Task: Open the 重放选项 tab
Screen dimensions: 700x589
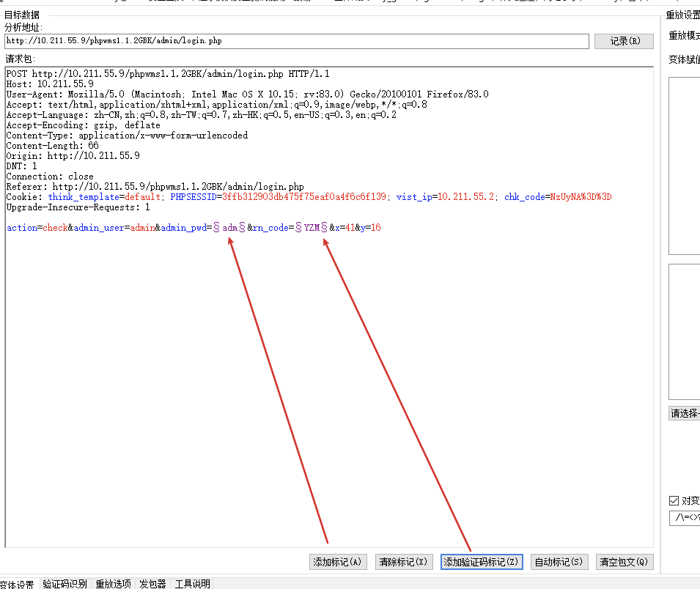Action: pyautogui.click(x=113, y=584)
